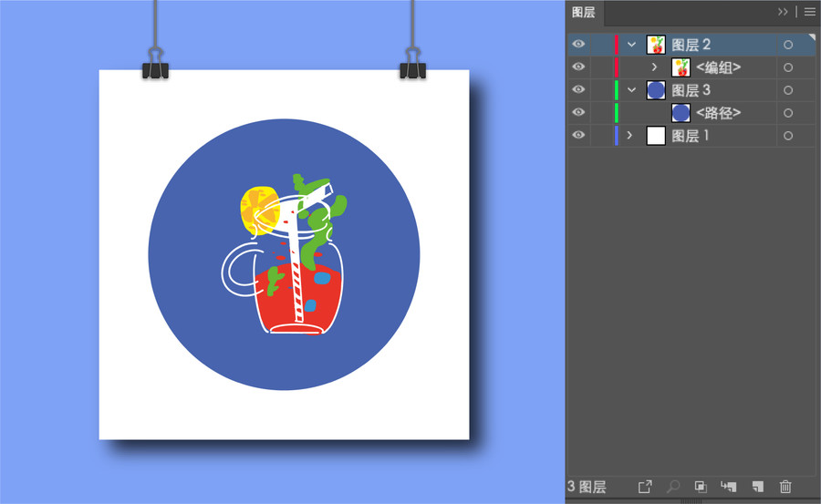Select the <编组> row name
Screen dimensions: 821x504
719,67
